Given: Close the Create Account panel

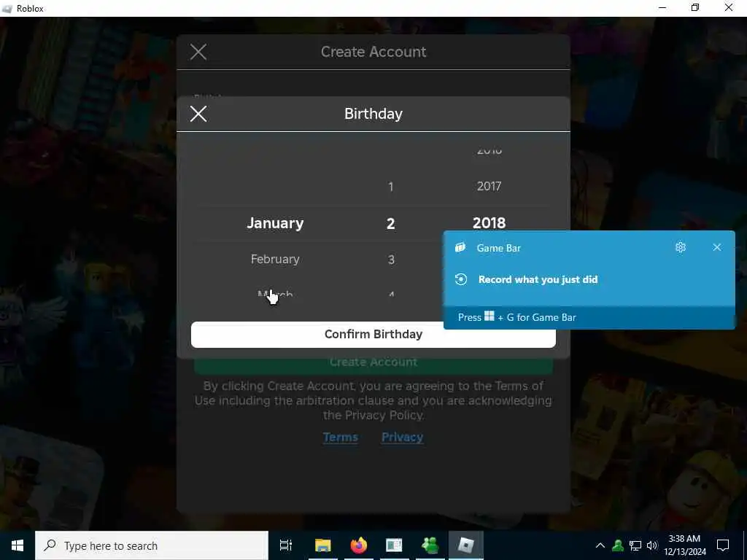Looking at the screenshot, I should [x=198, y=52].
